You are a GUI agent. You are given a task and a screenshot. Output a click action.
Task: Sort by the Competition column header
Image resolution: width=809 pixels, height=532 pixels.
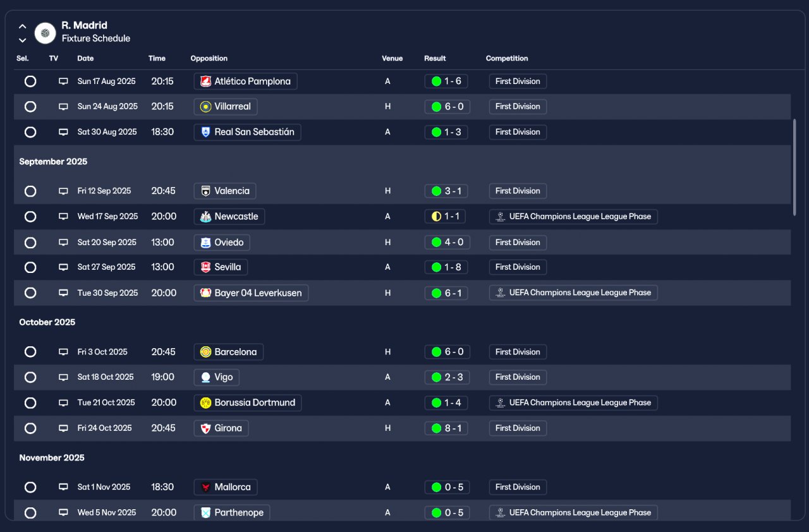[507, 58]
